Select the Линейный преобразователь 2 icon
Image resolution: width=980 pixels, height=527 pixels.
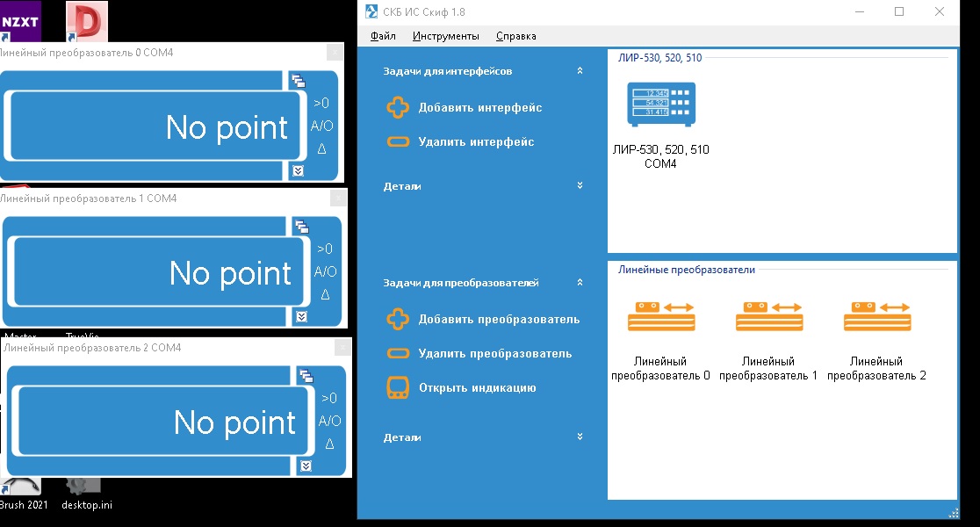point(876,317)
